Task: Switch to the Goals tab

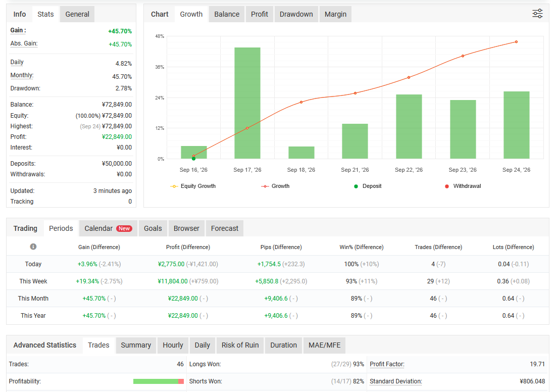Action: point(153,228)
